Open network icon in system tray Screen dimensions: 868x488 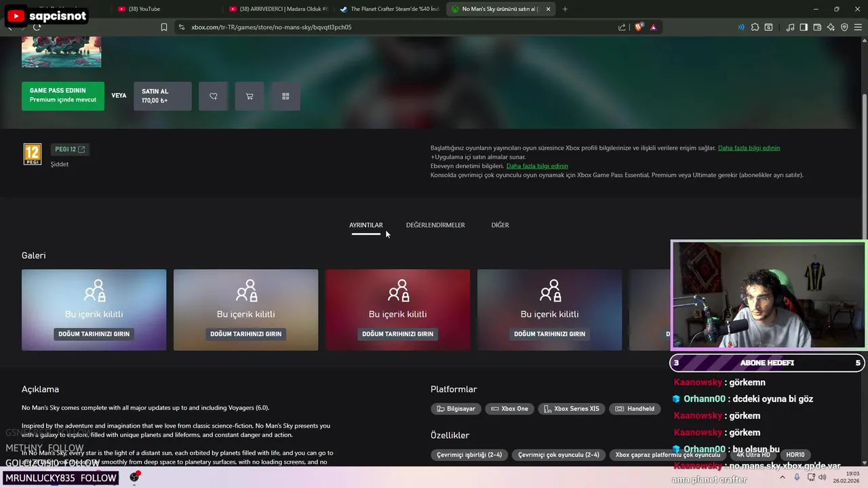click(811, 477)
